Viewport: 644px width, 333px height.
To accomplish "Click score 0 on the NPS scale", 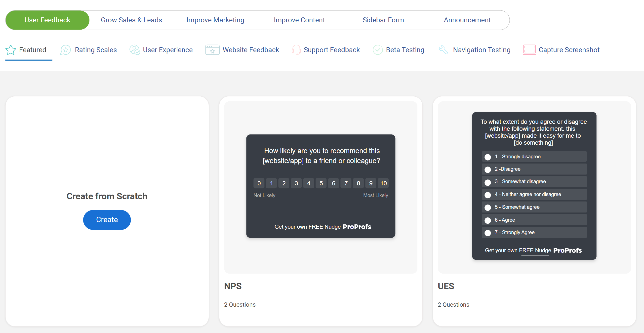I will coord(259,183).
